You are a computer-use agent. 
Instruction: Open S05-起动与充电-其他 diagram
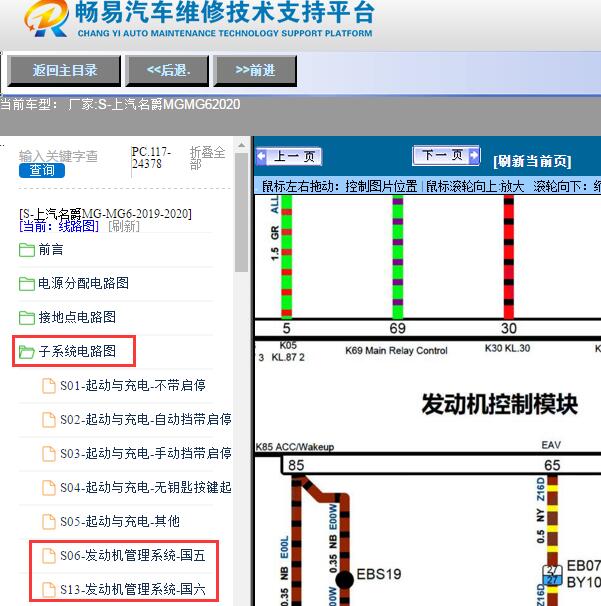pos(120,521)
